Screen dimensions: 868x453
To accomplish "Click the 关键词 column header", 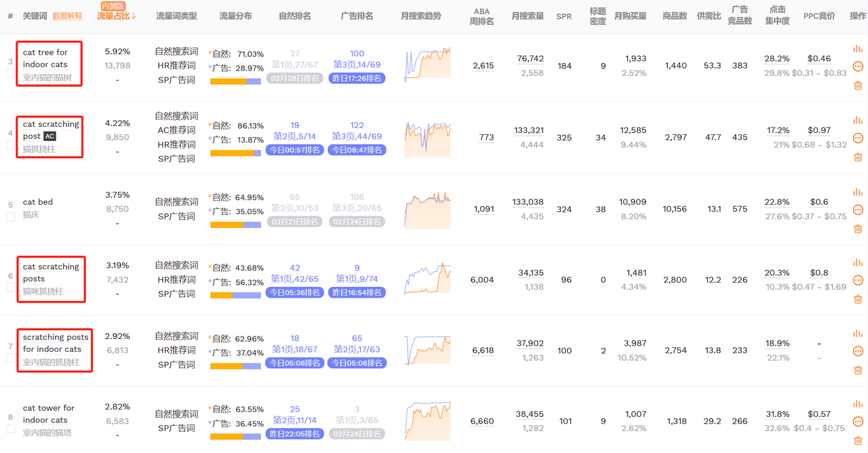I will pos(35,16).
